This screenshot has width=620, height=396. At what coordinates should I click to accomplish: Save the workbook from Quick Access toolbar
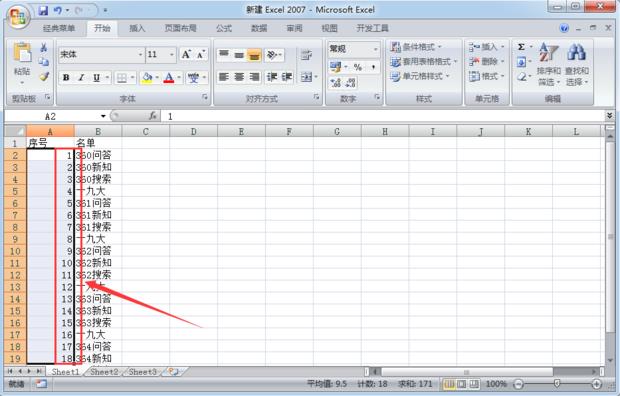pyautogui.click(x=43, y=10)
